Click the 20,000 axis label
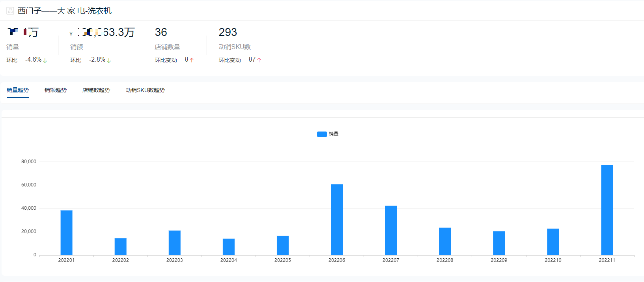The height and width of the screenshot is (282, 644). click(29, 231)
